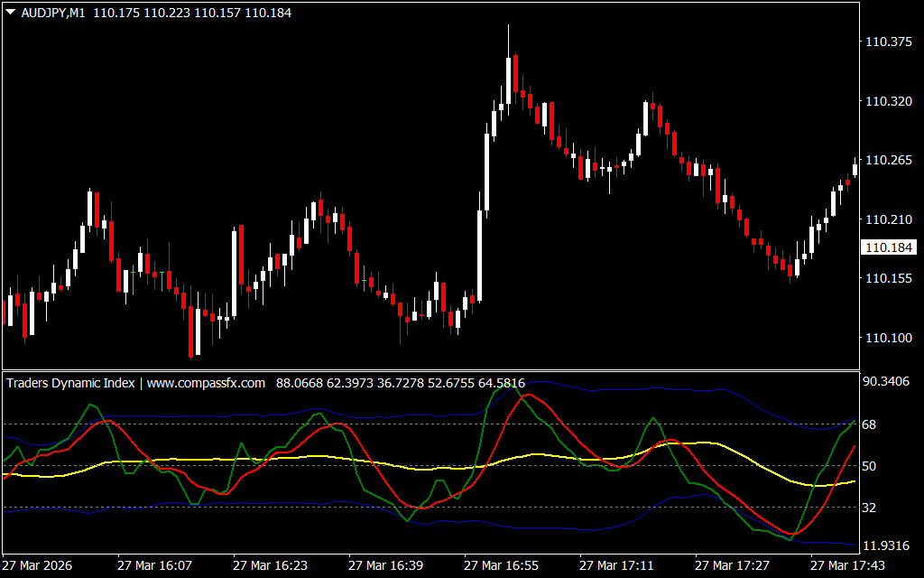Select the 27 Mar 16:55 time label
Screen dimensions: 924x578
(x=501, y=565)
